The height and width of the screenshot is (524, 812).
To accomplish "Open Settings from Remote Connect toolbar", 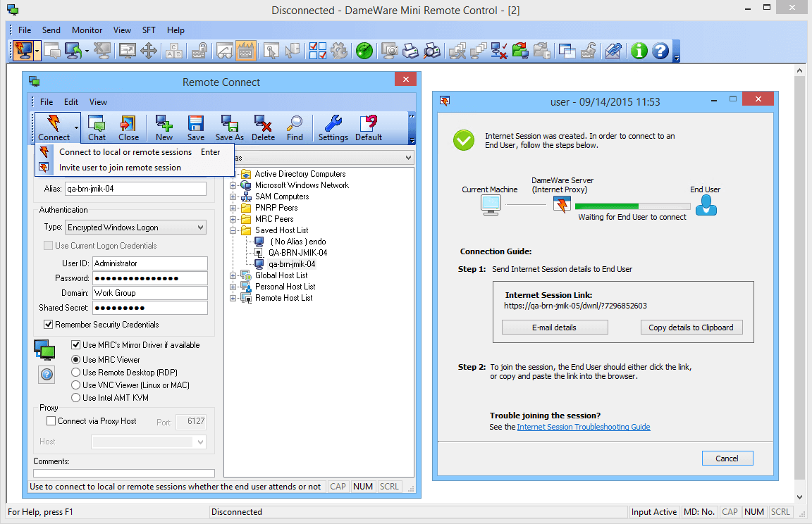I will pyautogui.click(x=333, y=127).
